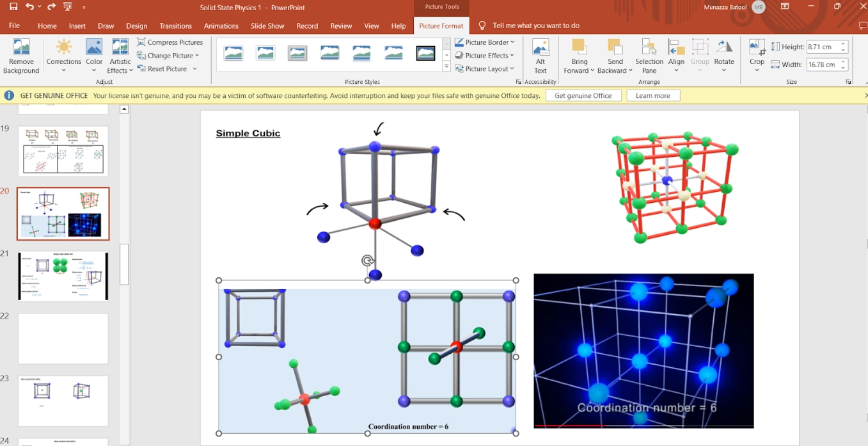Image resolution: width=868 pixels, height=446 pixels.
Task: Increase the Height spinner value
Action: 844,44
